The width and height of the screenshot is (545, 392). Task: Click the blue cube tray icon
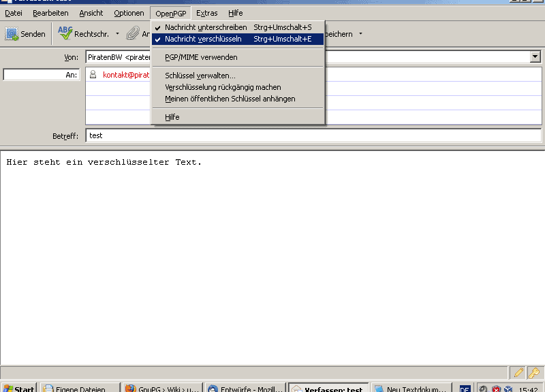(x=508, y=389)
